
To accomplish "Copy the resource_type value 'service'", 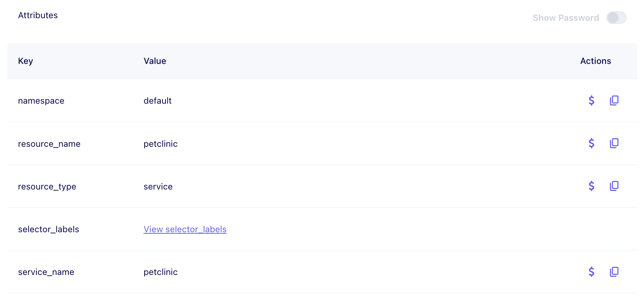I will [x=614, y=186].
